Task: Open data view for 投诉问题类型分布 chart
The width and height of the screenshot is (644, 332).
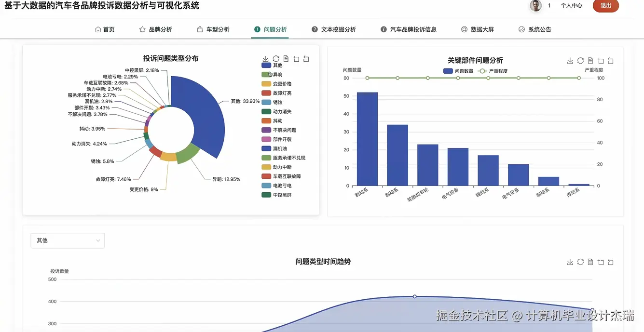Action: (286, 59)
